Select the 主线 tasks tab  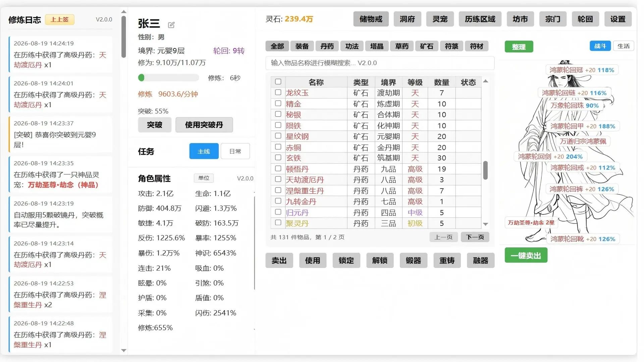click(204, 151)
